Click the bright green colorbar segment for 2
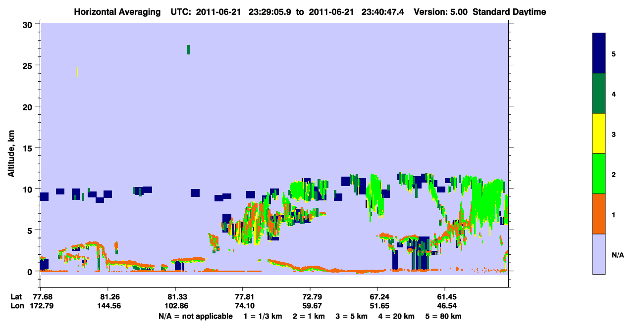Screen dimensions: 644x330 599,174
